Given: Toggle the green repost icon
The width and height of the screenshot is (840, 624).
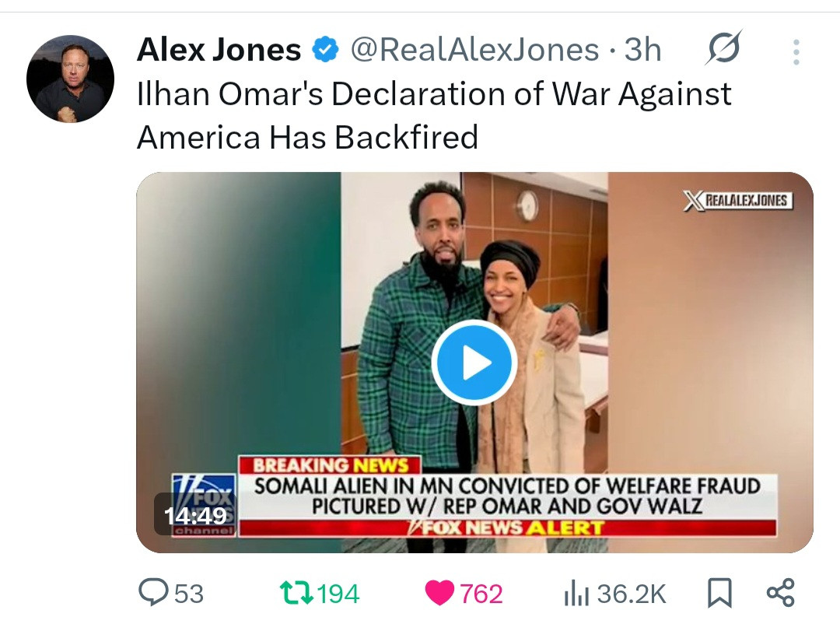Looking at the screenshot, I should tap(297, 594).
